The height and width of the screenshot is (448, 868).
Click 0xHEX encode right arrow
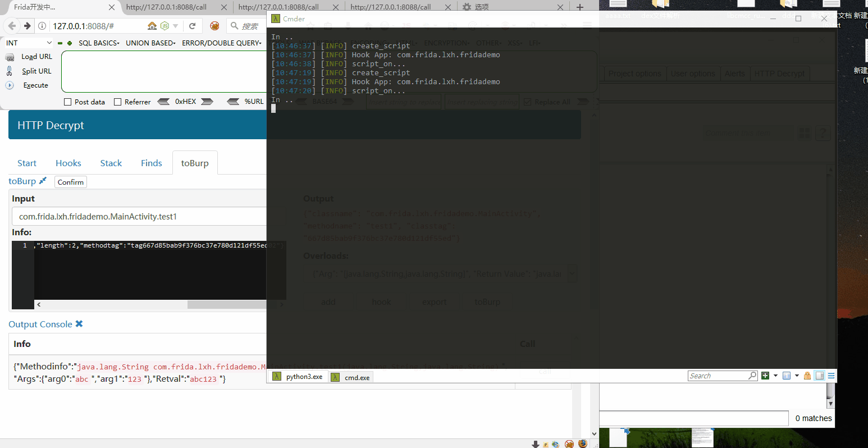[207, 102]
